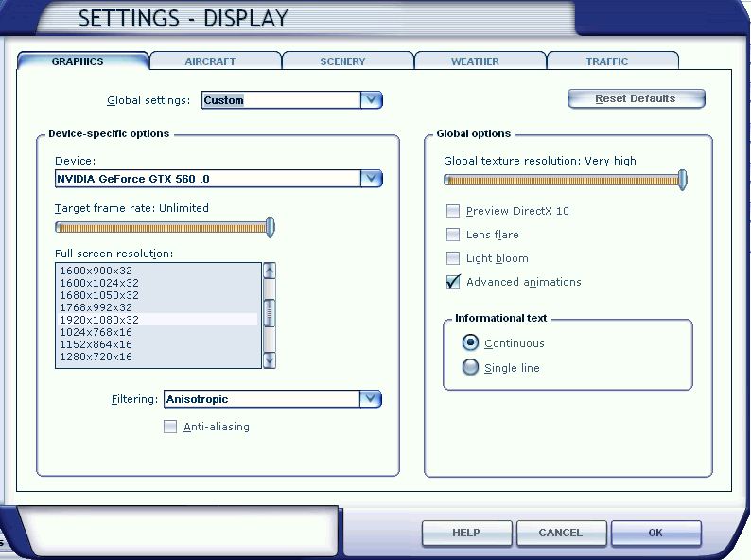Enable Preview DirectX 10 checkbox
751x560 pixels.
pyautogui.click(x=453, y=211)
